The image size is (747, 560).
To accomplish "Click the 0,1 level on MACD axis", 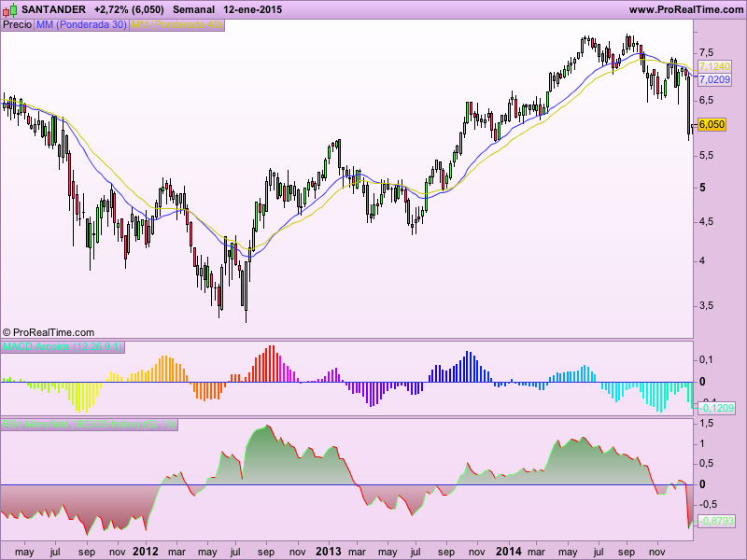I will coord(706,360).
